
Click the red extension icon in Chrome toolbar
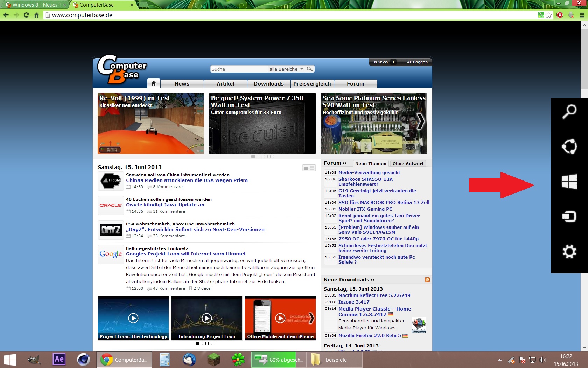[x=560, y=15]
